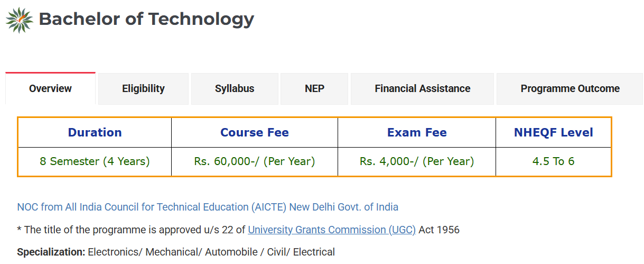Click the Rs. 4,000 exam fee value
This screenshot has width=644, height=264.
coord(417,161)
